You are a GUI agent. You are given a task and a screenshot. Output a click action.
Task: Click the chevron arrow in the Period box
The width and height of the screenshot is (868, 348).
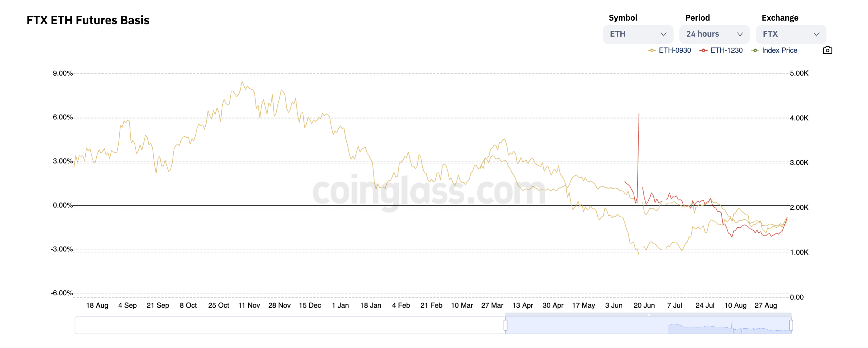click(740, 34)
